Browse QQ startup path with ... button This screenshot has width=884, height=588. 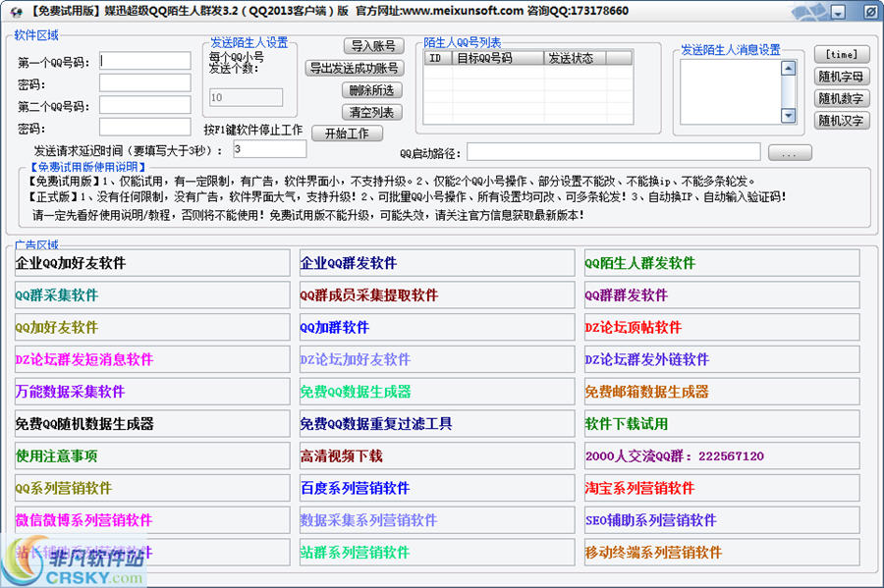[790, 152]
